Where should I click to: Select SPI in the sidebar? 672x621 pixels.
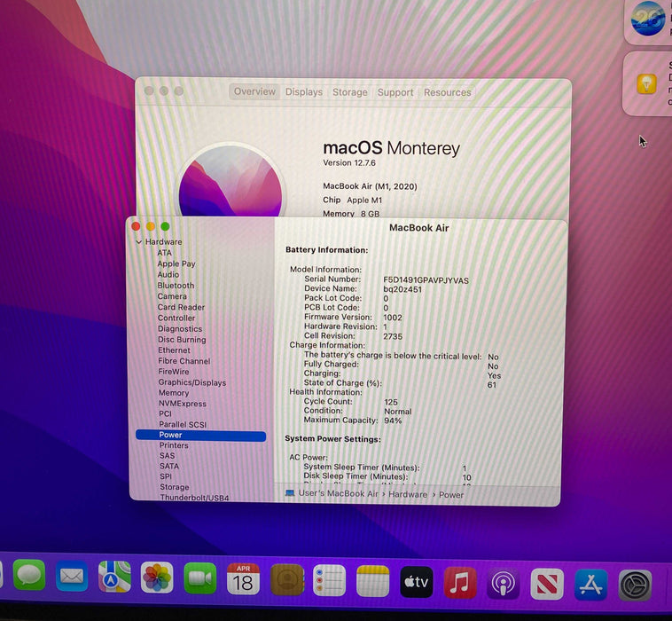tap(166, 476)
